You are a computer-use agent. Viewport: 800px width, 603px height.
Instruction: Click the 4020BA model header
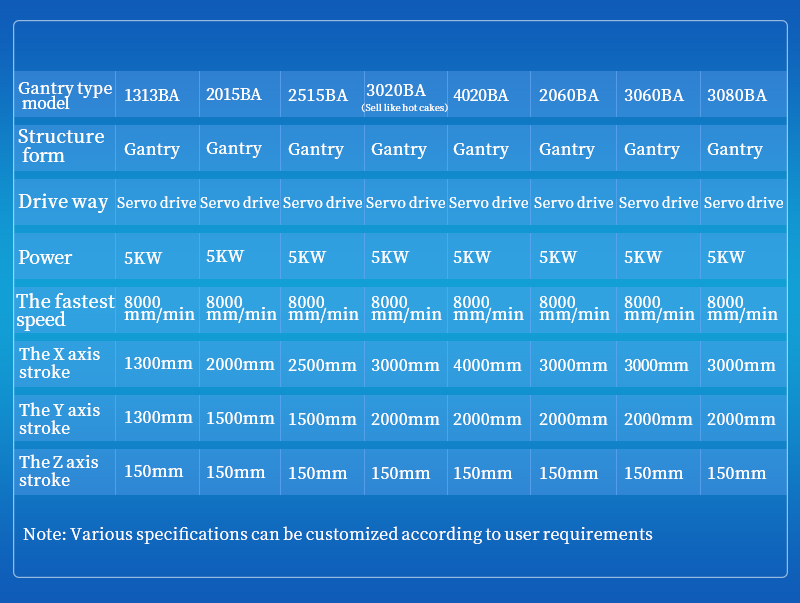pyautogui.click(x=481, y=95)
